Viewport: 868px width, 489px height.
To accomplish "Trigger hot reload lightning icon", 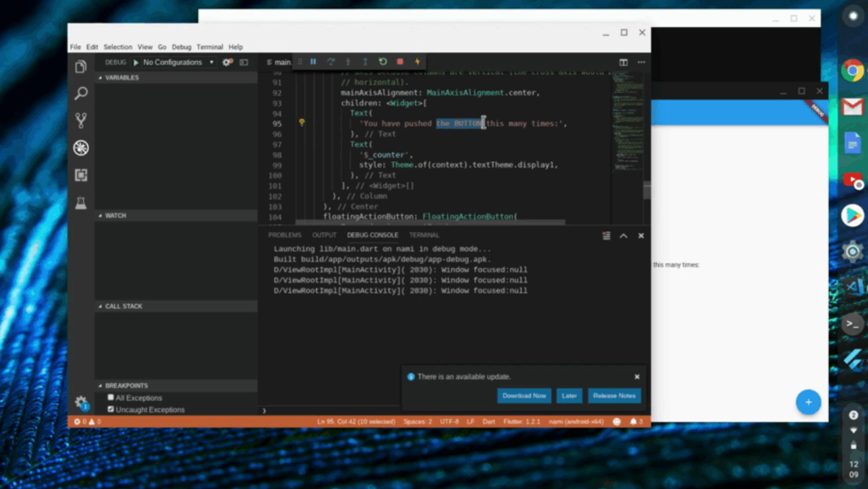I will pos(418,62).
